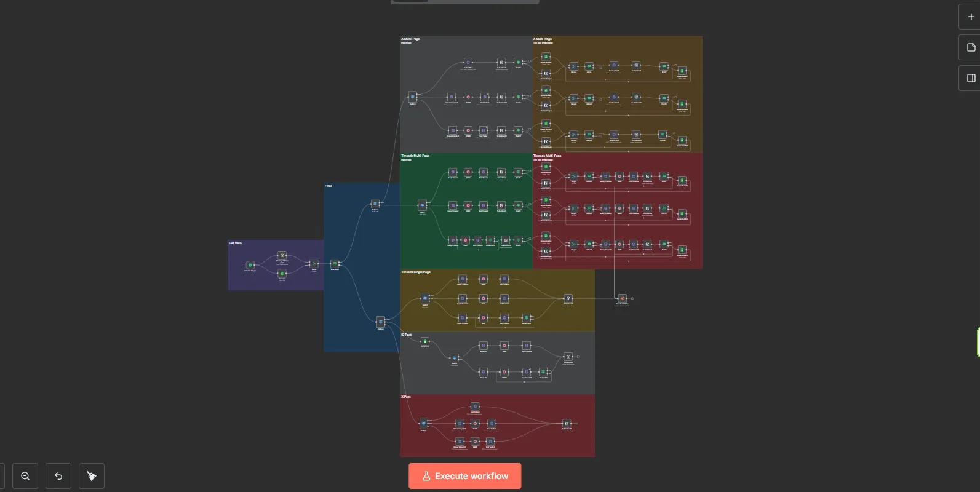Click the green If node entering Filter group
Screen dimensions: 980x492
[335, 264]
